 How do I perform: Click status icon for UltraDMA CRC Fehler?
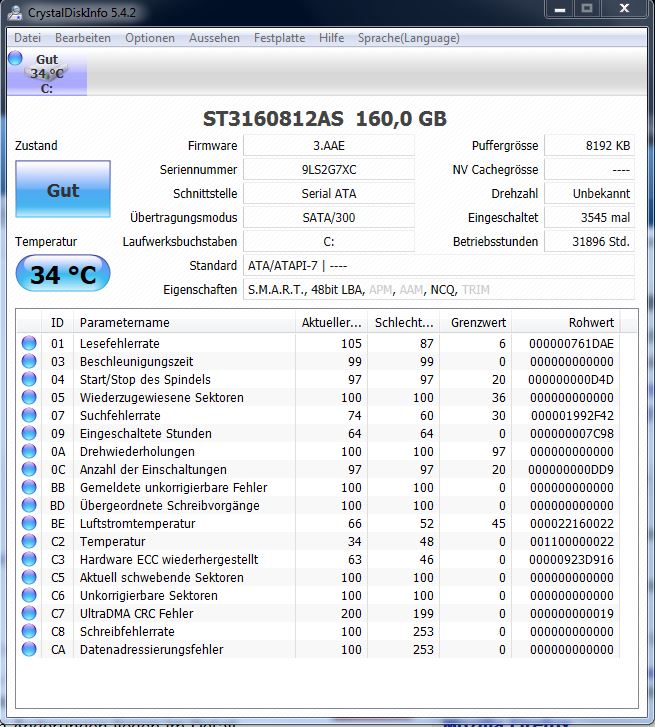[29, 613]
